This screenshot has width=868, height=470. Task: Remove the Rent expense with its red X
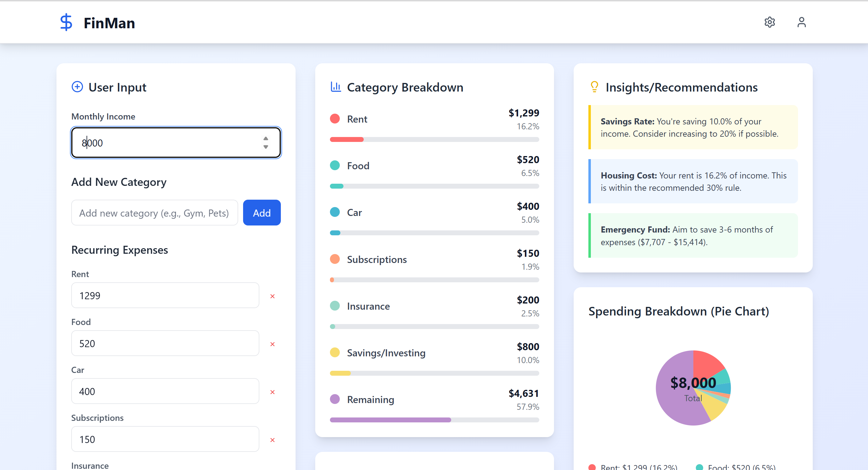(x=272, y=296)
